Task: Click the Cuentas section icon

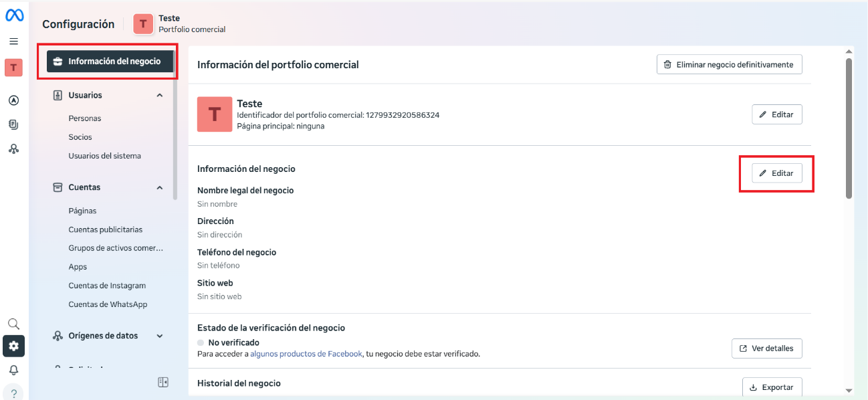Action: (58, 187)
